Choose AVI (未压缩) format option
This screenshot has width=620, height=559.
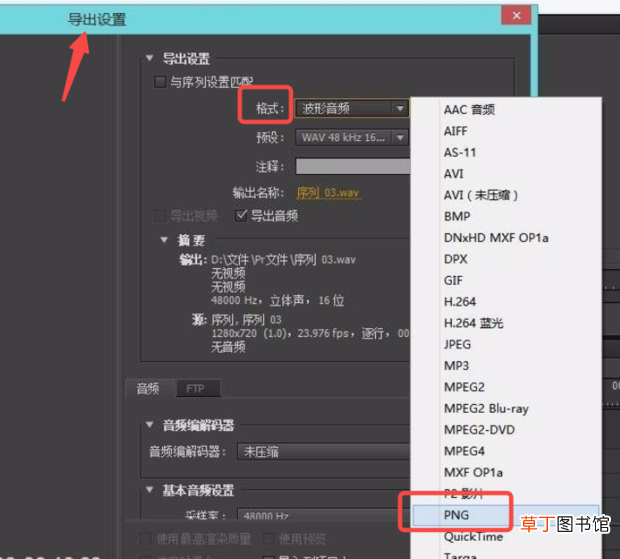pos(506,195)
